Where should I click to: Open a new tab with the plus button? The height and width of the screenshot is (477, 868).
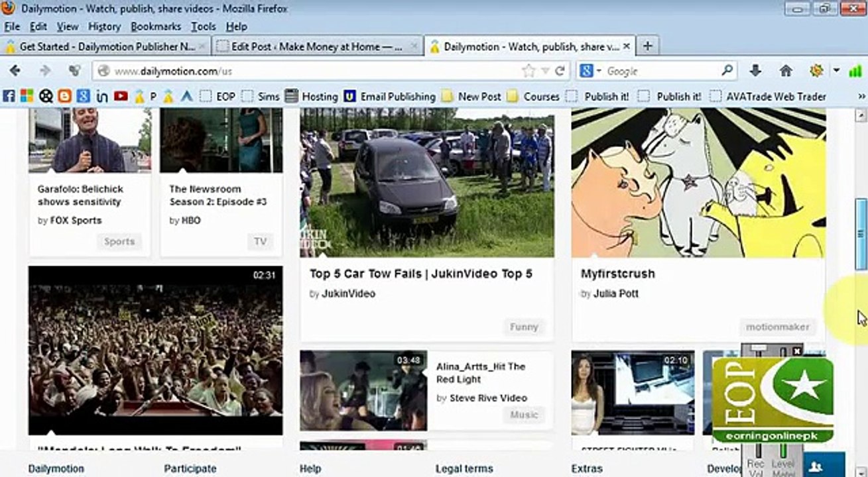[647, 46]
